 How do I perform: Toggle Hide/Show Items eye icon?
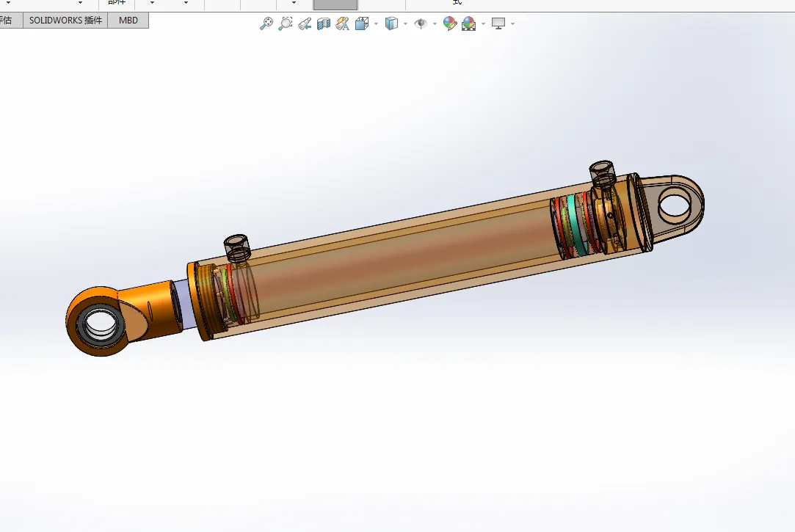421,23
